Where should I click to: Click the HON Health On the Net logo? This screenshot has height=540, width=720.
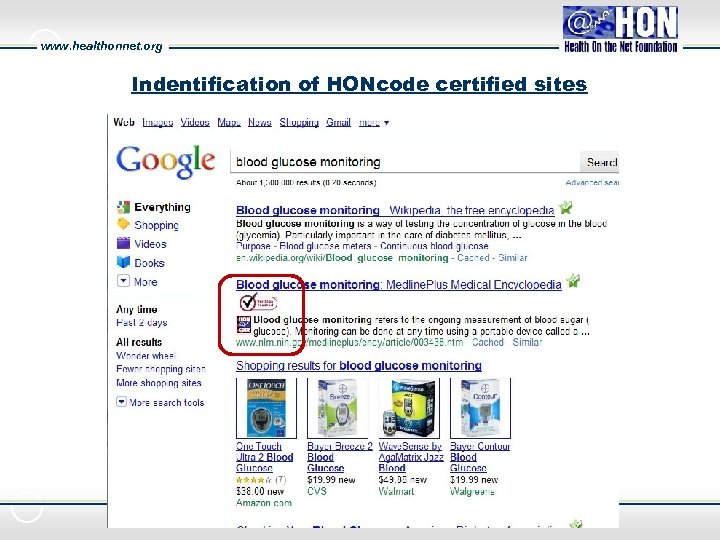[620, 29]
